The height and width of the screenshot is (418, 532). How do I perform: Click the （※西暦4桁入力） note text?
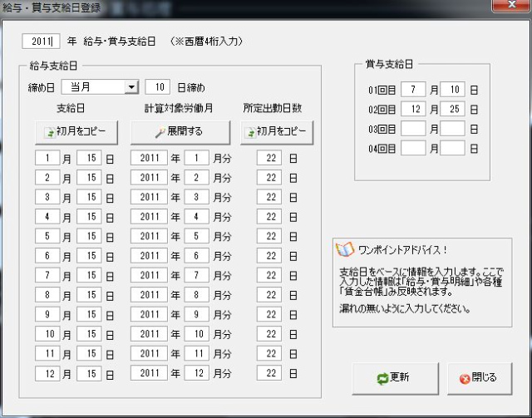(207, 42)
